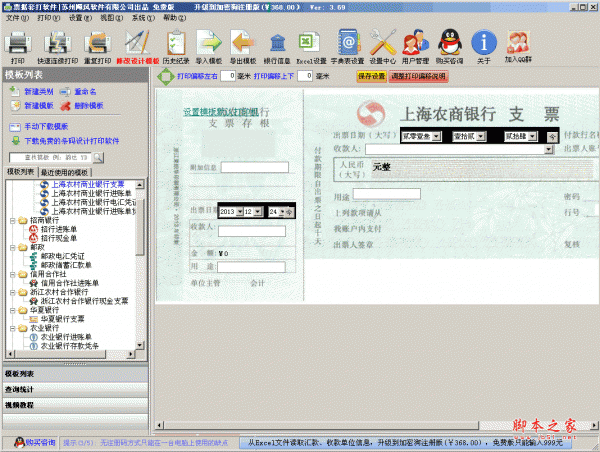Screen dimensions: 600x452
Task: Open the 查询统计 panel section
Action: coord(75,390)
